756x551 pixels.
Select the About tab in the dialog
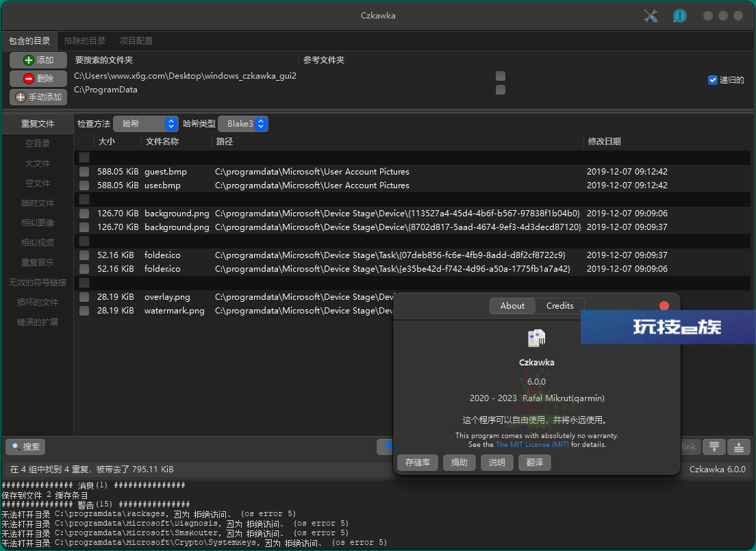(512, 306)
